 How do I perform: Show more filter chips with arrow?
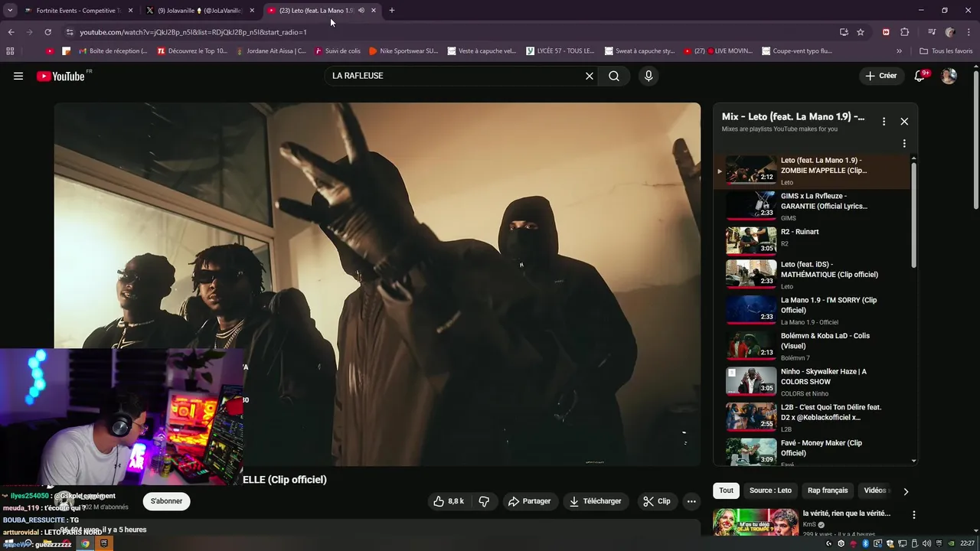(906, 491)
